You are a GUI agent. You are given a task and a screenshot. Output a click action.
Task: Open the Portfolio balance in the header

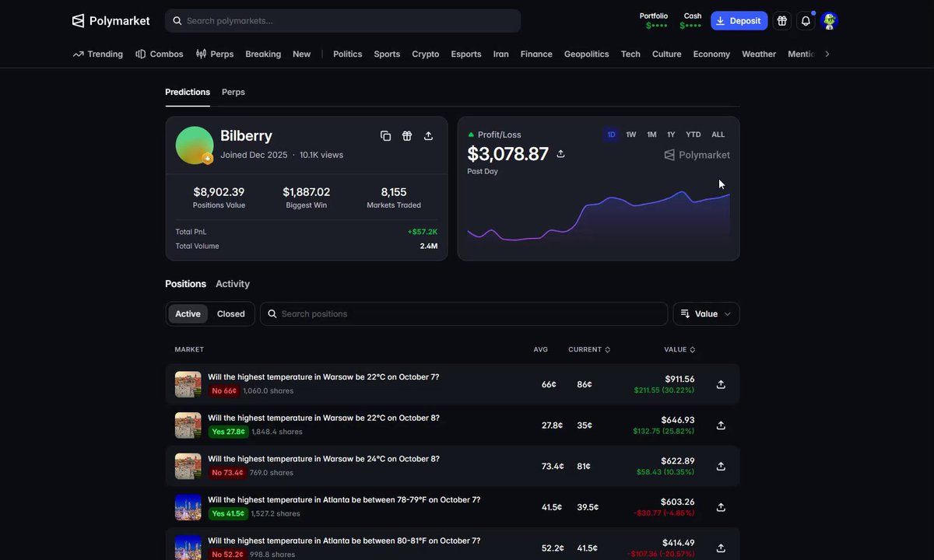(654, 21)
